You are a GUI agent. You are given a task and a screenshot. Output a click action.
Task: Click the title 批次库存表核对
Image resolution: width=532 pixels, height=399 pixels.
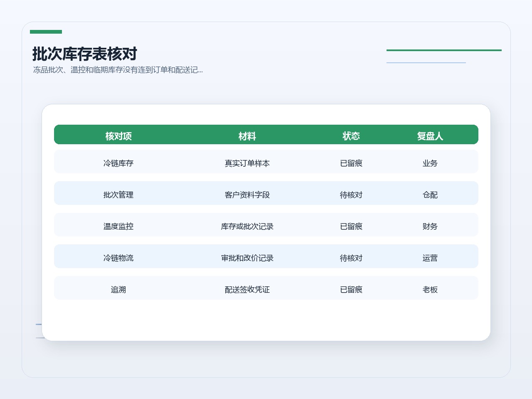(85, 54)
